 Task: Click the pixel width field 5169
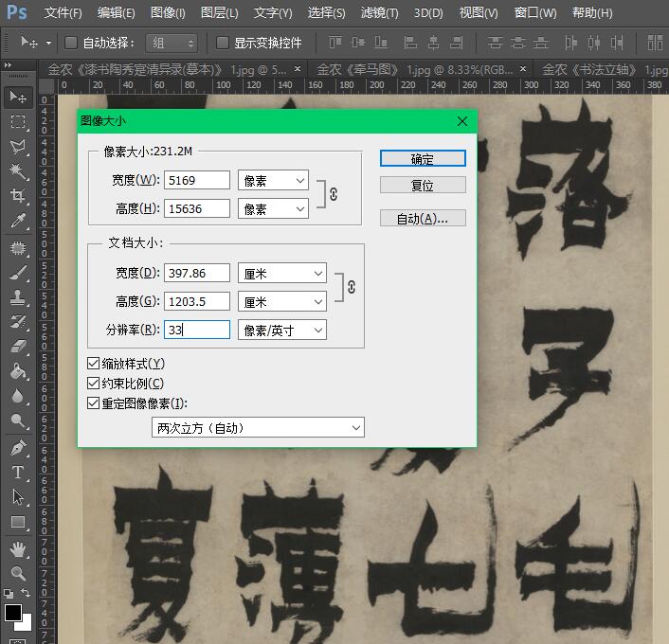(x=197, y=180)
